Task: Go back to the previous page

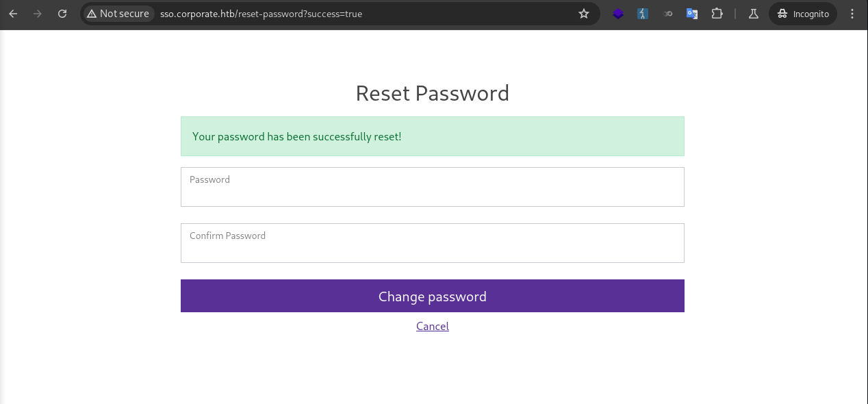Action: [13, 14]
